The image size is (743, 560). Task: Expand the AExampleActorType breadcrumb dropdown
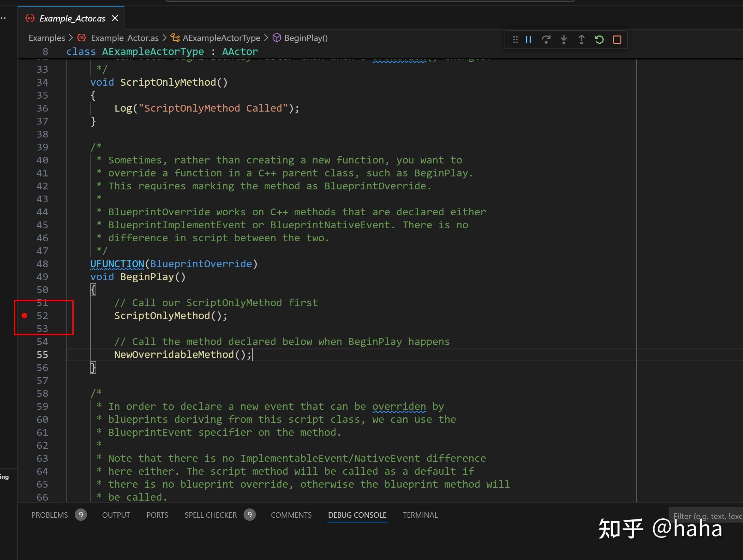coord(221,38)
